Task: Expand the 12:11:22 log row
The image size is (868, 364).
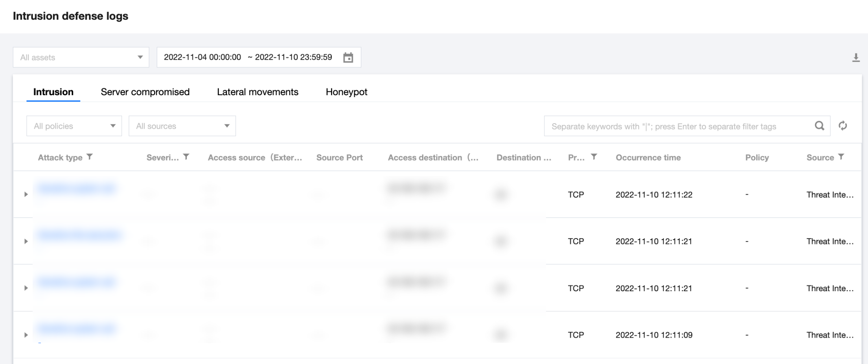Action: [26, 194]
